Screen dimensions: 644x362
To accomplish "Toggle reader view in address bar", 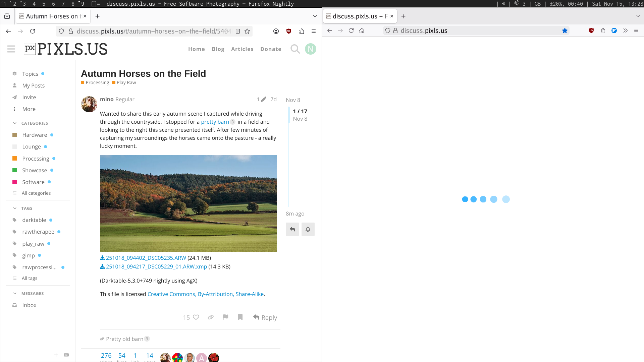I will 238,31.
